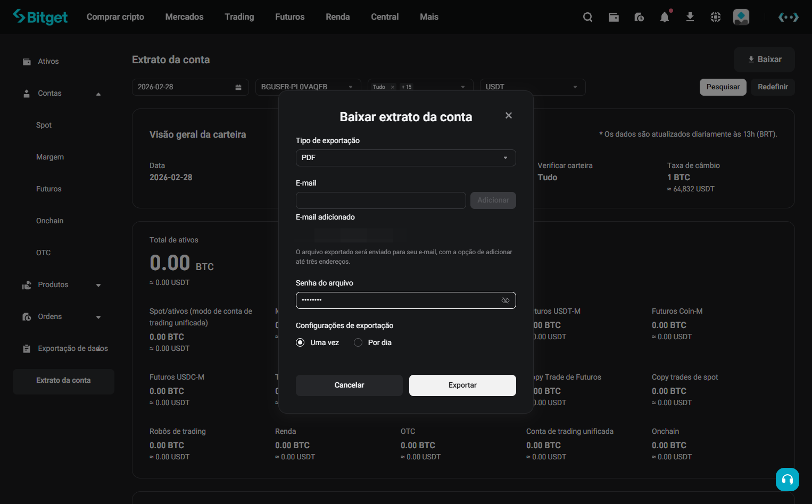Click the Robôs de trading label
Image resolution: width=812 pixels, height=504 pixels.
click(x=178, y=432)
